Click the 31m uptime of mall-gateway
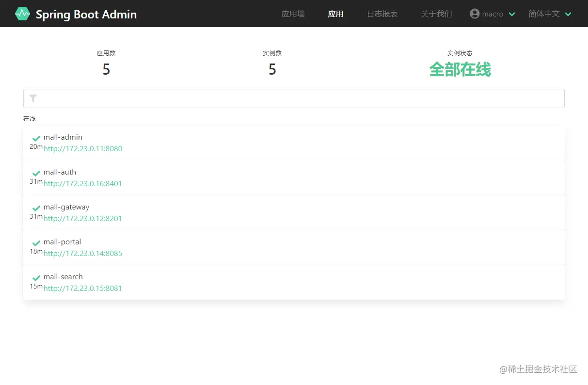The width and height of the screenshot is (588, 385). pyautogui.click(x=36, y=216)
